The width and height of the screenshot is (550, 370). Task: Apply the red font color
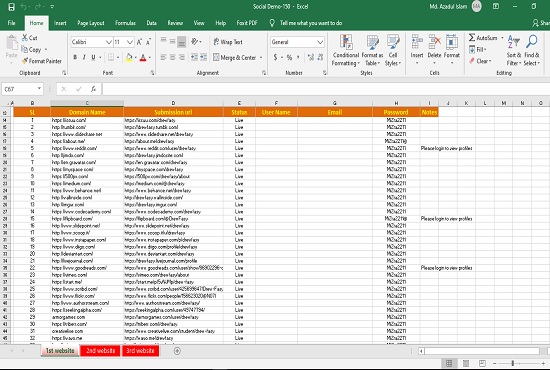click(x=143, y=58)
